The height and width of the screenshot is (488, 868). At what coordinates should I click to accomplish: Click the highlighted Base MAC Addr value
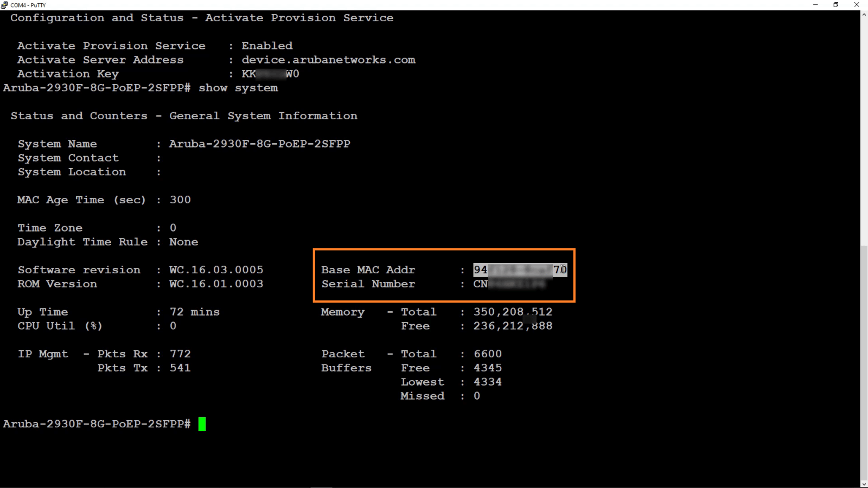[520, 269]
